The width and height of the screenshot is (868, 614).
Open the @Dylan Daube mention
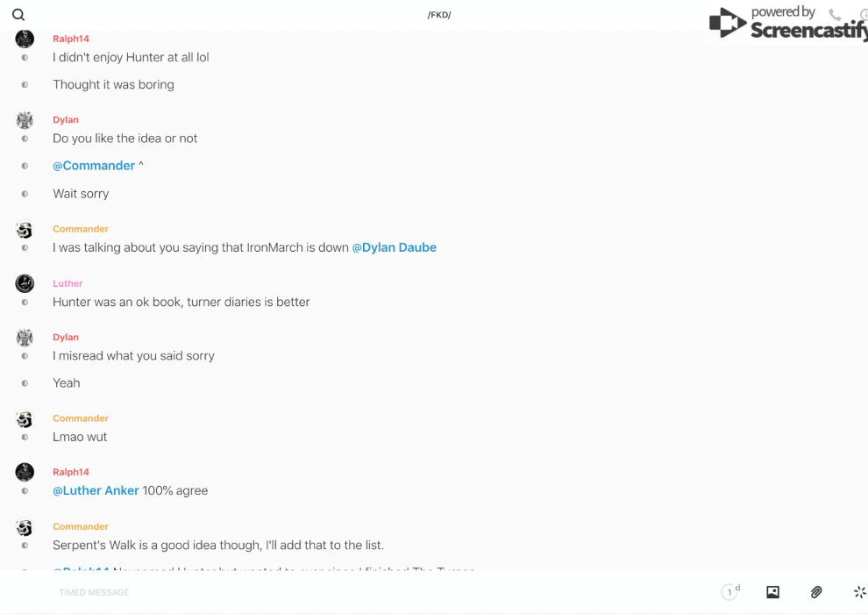pyautogui.click(x=394, y=247)
